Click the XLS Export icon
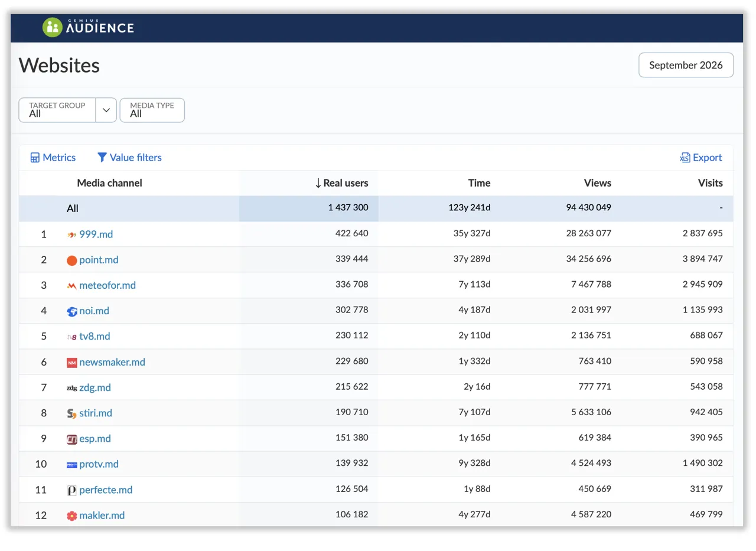 point(685,158)
